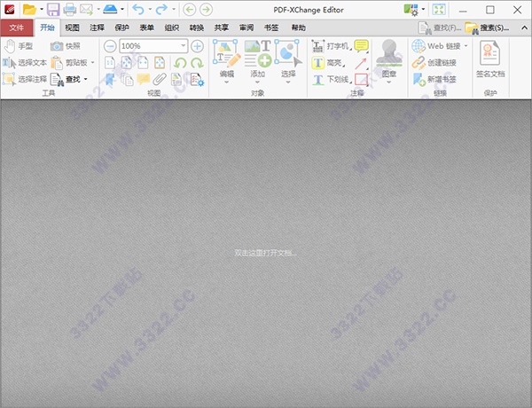Select the 组织 ribbon tab
This screenshot has width=532, height=408.
pyautogui.click(x=172, y=27)
